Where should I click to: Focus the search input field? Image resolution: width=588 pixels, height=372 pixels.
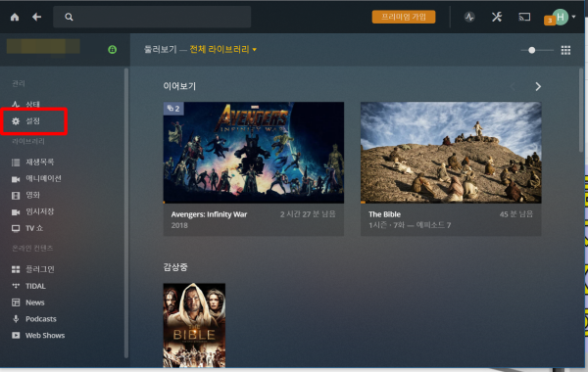(152, 17)
